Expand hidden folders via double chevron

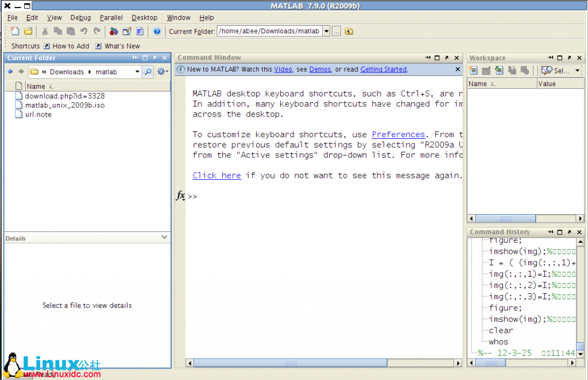pyautogui.click(x=44, y=72)
